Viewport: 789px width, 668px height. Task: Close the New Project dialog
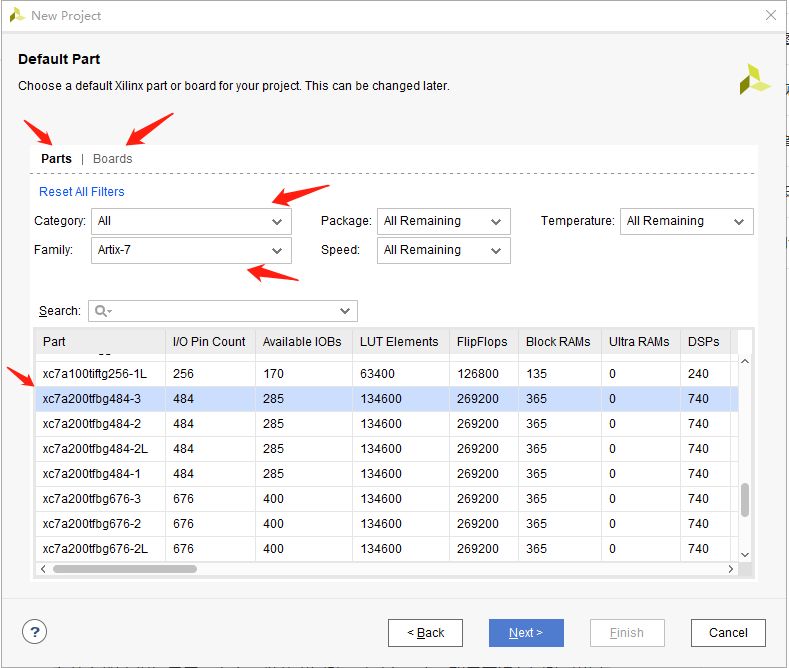(770, 15)
